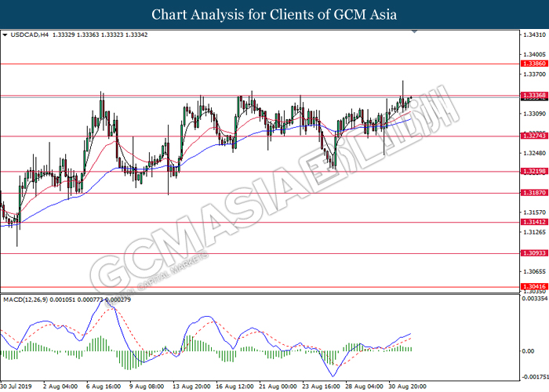Click the 30 Jul 2019 date label
This screenshot has height=392, width=549.
click(x=17, y=387)
